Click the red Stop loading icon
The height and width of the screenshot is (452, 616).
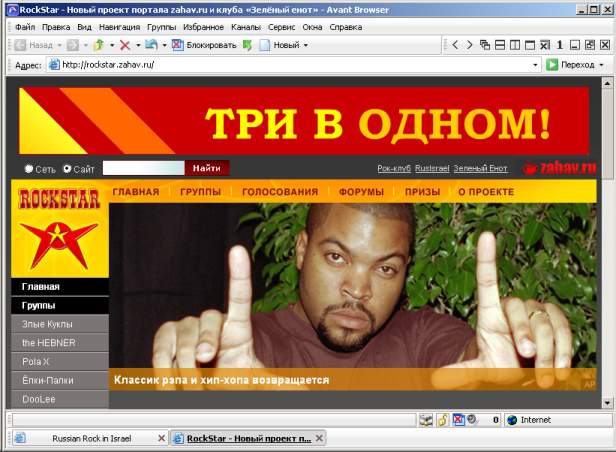point(124,45)
